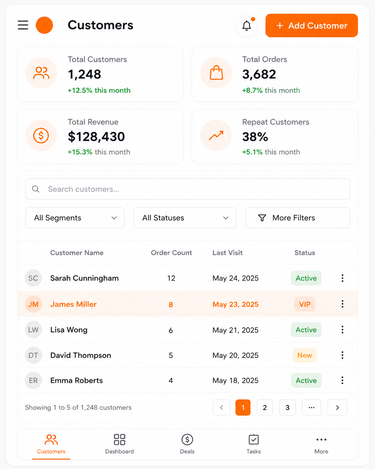Open Emma Roberts' row options menu

click(342, 380)
